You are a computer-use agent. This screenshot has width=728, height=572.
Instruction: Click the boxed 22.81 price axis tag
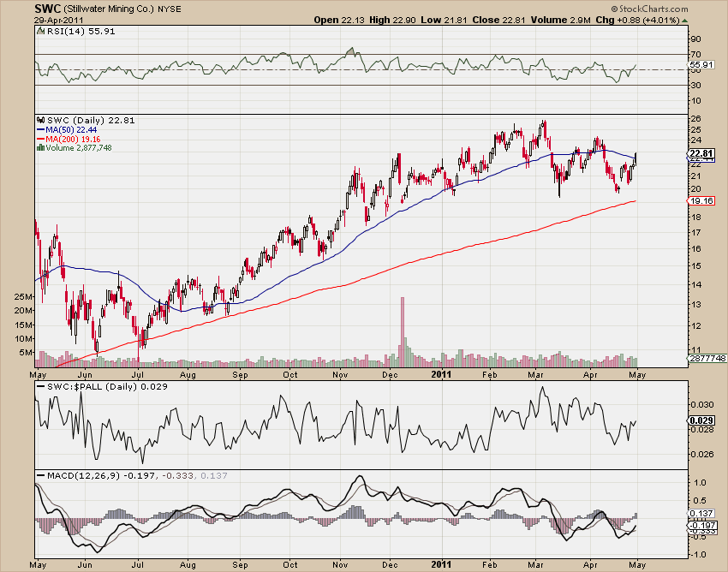pyautogui.click(x=701, y=153)
